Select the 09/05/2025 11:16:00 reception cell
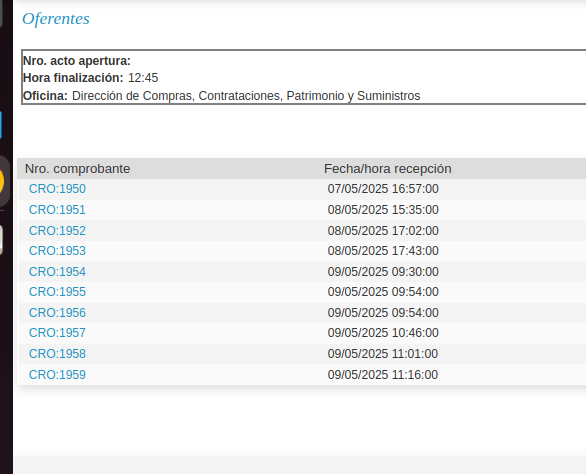 point(383,375)
